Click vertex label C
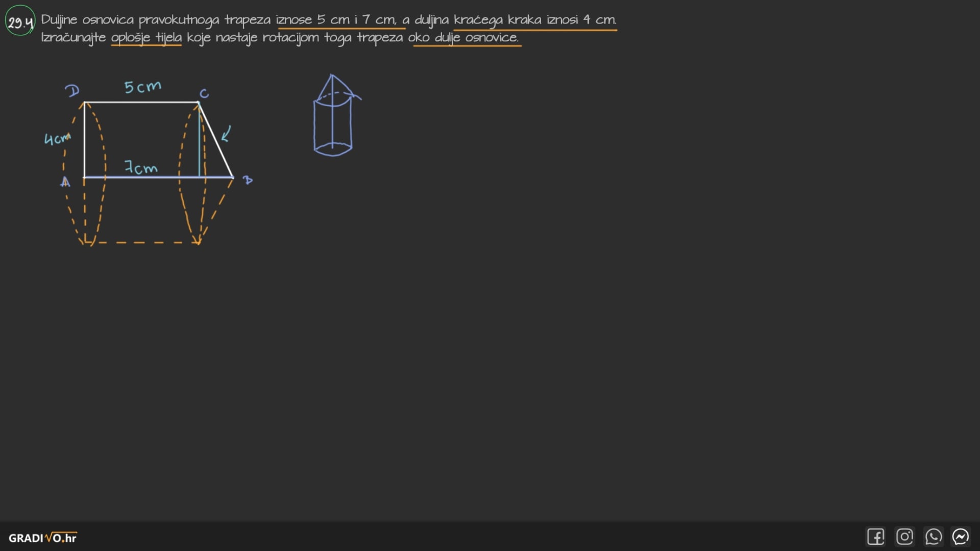The image size is (980, 551). click(x=204, y=93)
